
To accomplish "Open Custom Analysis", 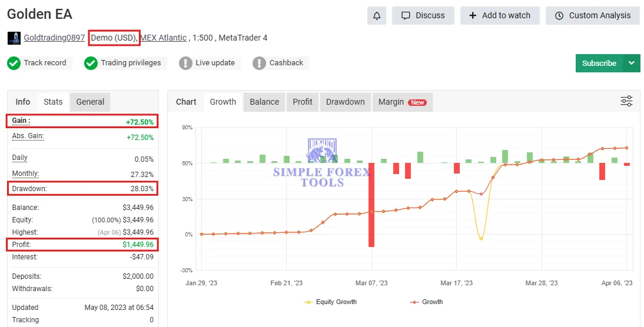I will [x=593, y=16].
